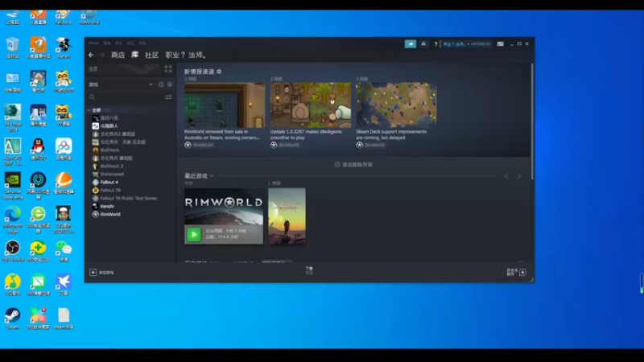
Task: Select RimWorld in library game list
Action: [110, 214]
